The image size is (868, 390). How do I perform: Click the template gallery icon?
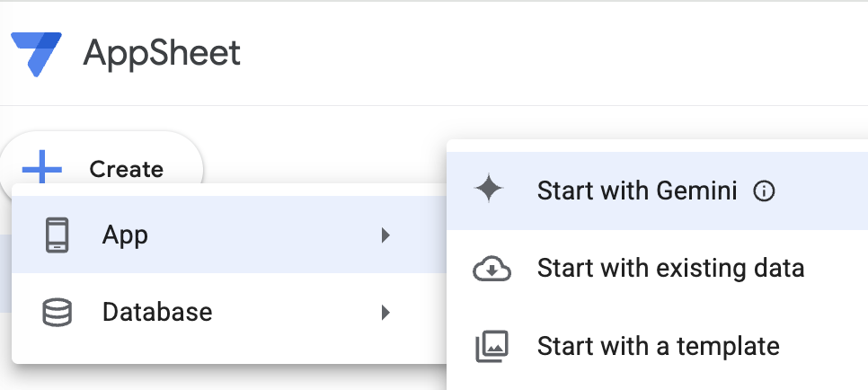(492, 345)
